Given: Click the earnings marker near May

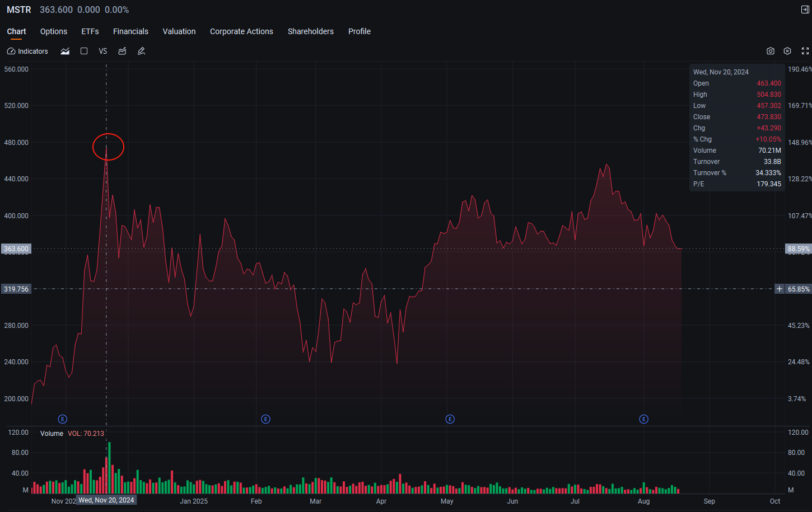Looking at the screenshot, I should point(450,419).
